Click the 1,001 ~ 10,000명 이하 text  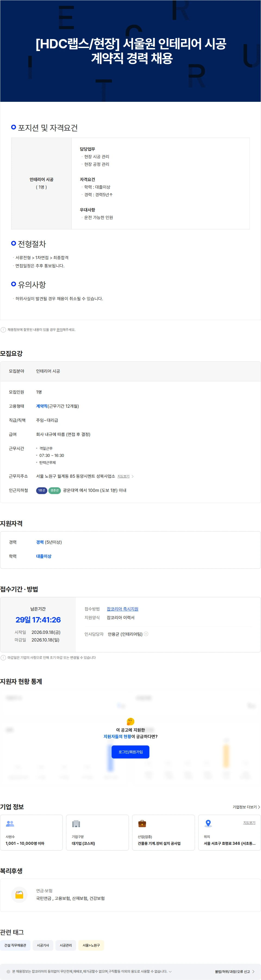(25, 843)
